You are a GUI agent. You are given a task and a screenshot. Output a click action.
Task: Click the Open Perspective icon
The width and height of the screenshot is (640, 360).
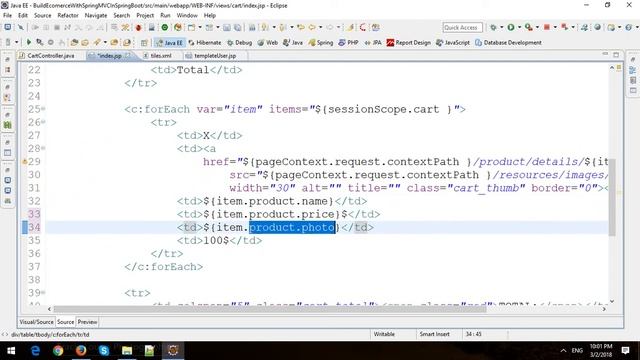tap(144, 42)
